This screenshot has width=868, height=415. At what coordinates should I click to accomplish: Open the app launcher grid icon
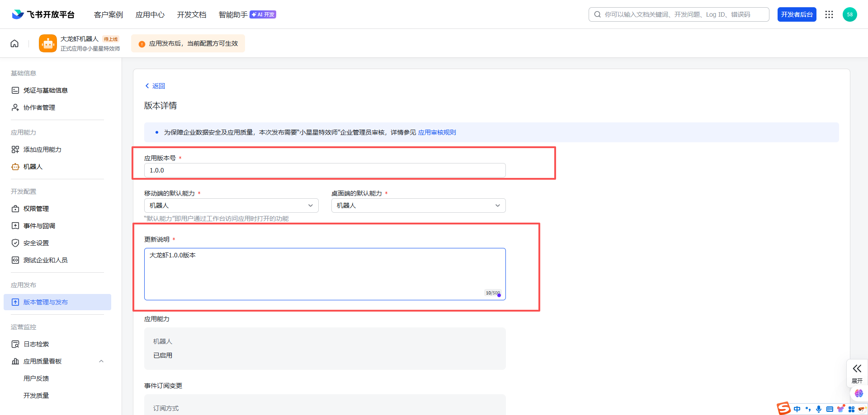coord(829,14)
